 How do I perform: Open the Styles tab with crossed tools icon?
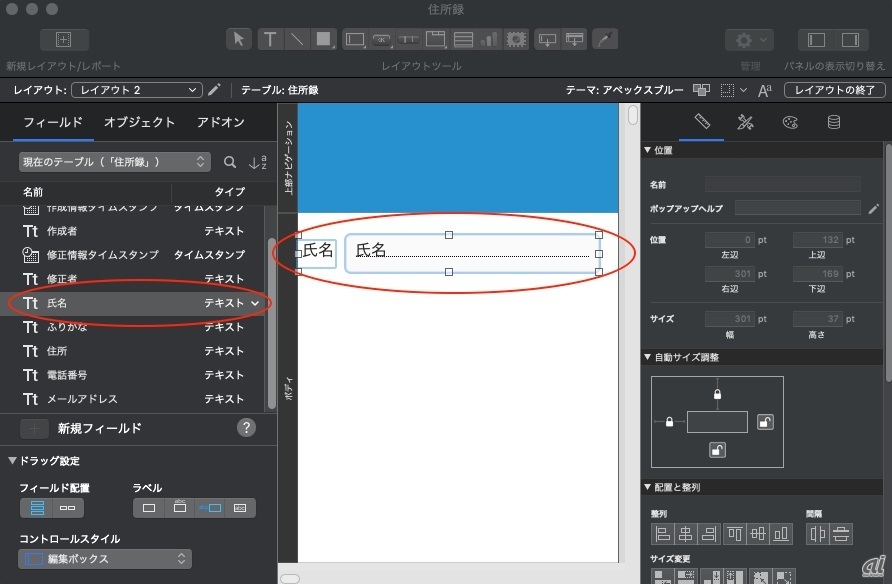[x=745, y=122]
